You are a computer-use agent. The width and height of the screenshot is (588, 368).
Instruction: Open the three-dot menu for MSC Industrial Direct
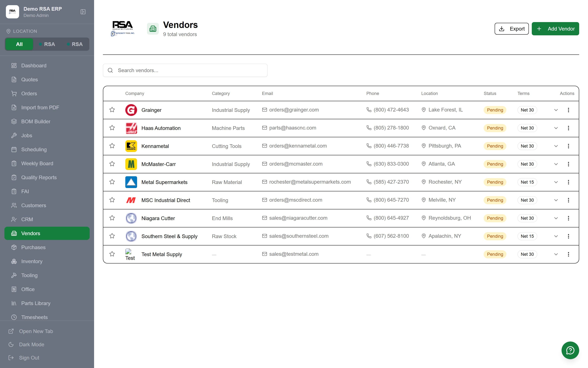tap(568, 200)
